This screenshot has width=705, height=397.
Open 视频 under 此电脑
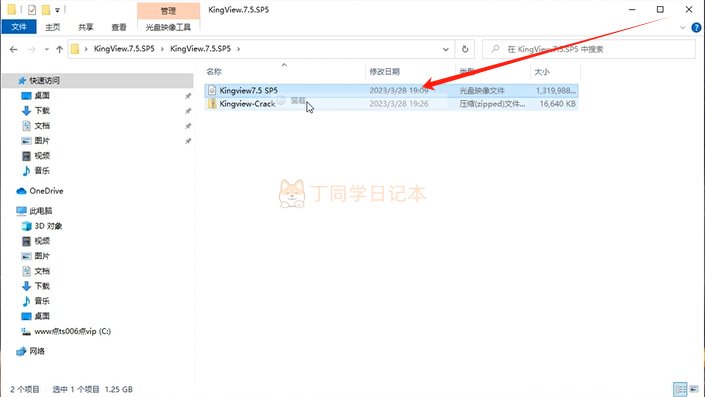(42, 241)
